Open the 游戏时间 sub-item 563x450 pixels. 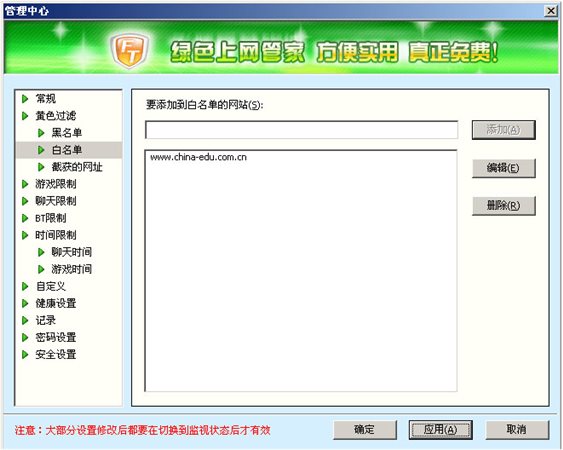[x=71, y=269]
